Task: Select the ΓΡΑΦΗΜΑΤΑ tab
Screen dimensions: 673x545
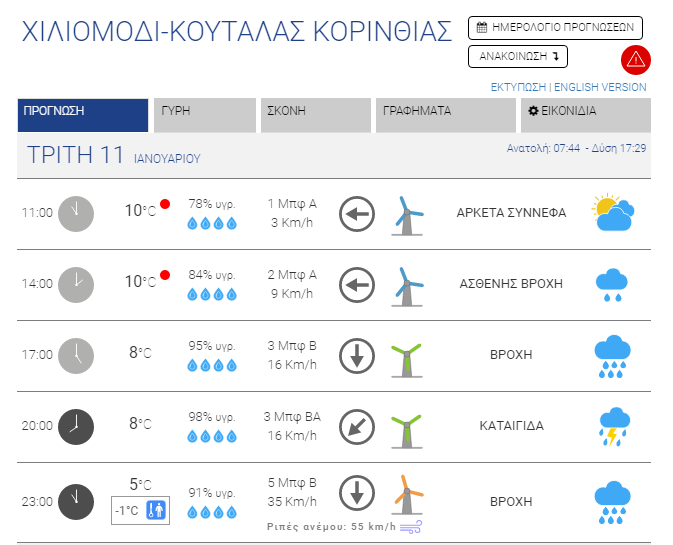Action: pos(443,113)
